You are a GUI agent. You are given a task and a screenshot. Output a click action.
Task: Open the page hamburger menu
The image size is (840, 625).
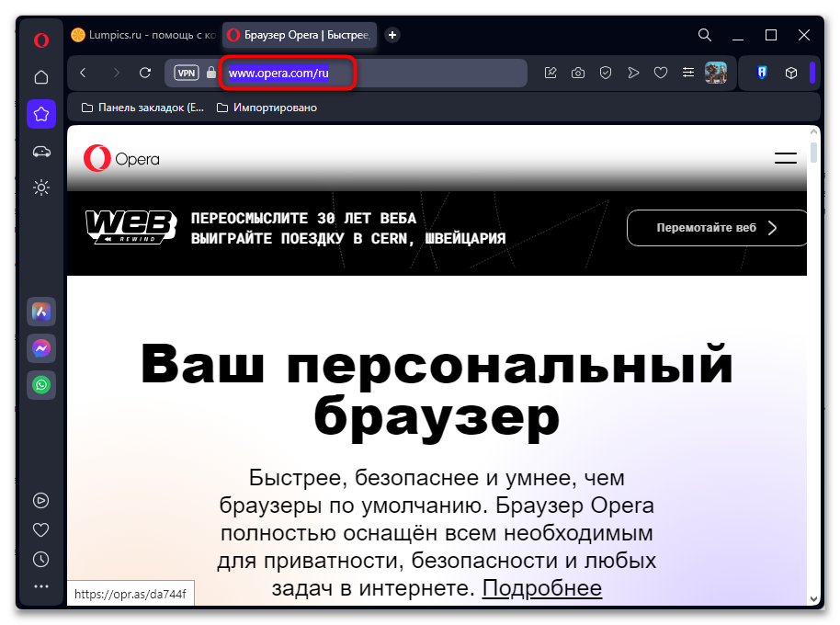[x=786, y=158]
